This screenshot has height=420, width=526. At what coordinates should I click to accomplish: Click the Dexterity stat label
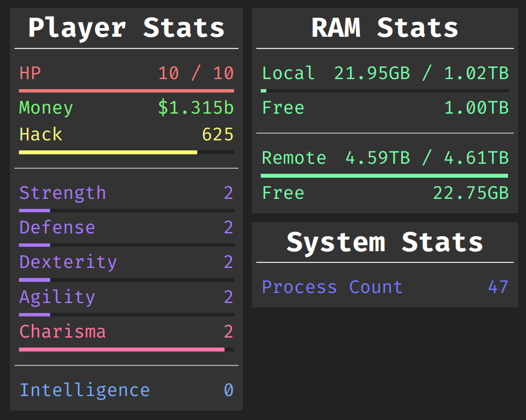pos(68,262)
